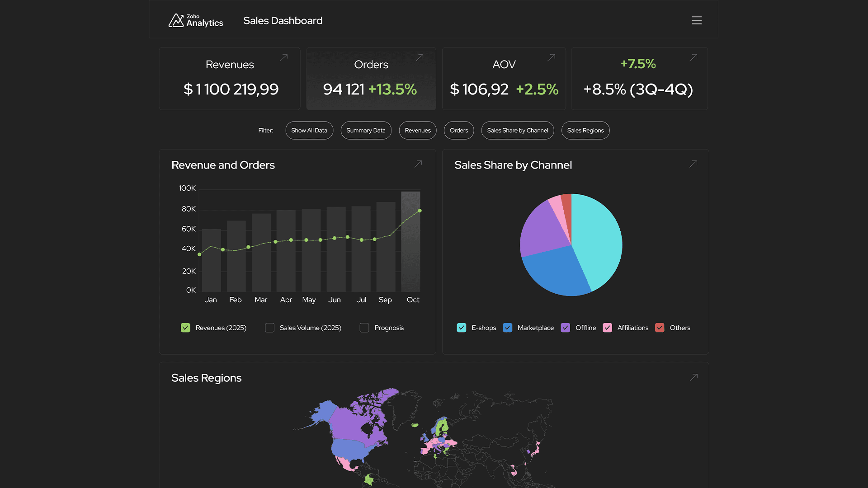Toggle the E-shops channel checkbox

(461, 328)
